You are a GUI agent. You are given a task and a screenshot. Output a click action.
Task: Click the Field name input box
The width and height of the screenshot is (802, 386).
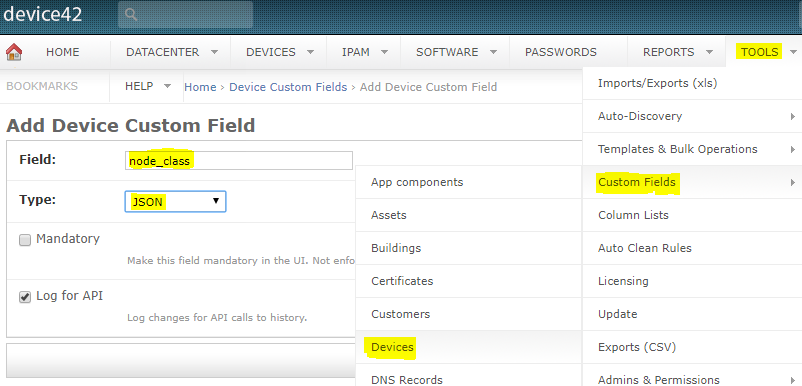point(239,161)
